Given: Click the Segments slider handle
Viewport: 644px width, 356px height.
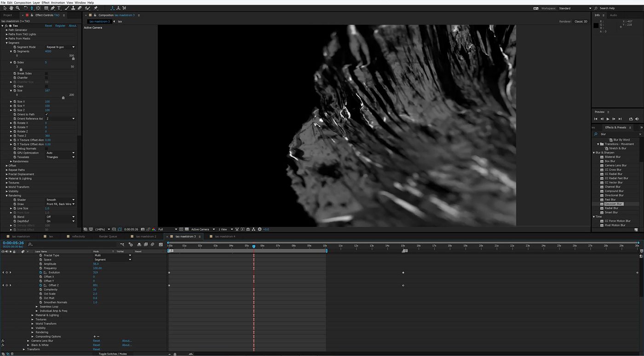Looking at the screenshot, I should 73,58.
